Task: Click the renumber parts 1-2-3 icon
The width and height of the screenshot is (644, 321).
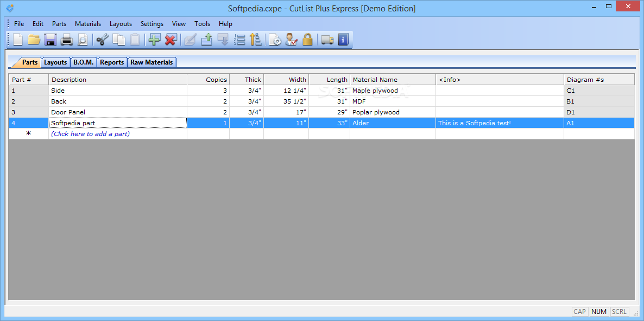Action: pyautogui.click(x=239, y=40)
